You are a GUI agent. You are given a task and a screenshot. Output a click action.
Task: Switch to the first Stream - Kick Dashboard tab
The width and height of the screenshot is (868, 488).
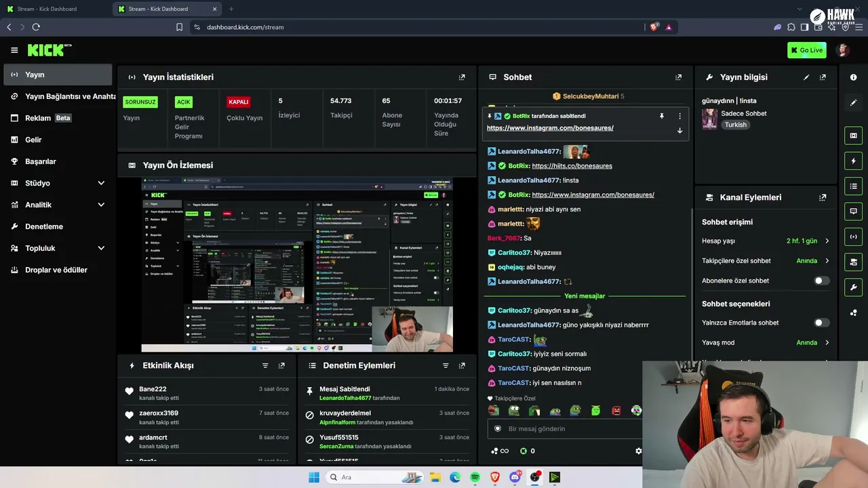coord(56,9)
